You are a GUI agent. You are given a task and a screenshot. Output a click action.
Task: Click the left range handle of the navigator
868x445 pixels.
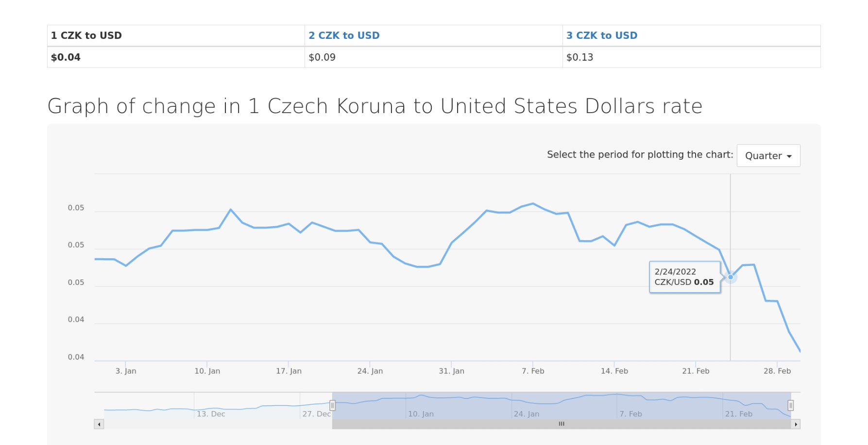[333, 405]
